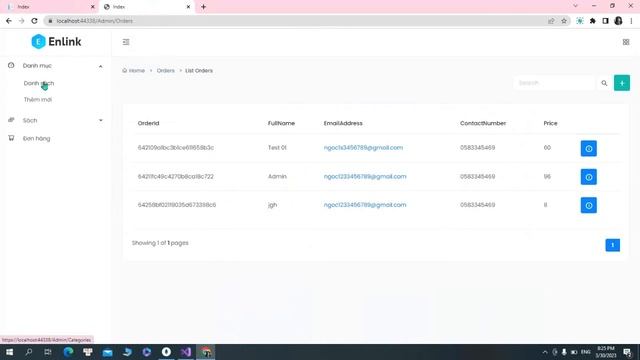
Task: Click List Orders breadcrumb text
Action: (199, 71)
